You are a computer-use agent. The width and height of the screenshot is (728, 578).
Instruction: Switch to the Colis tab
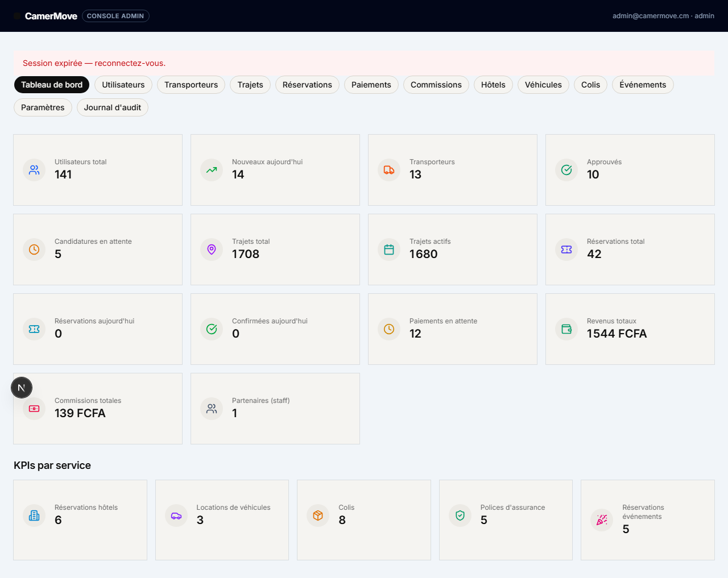tap(590, 85)
